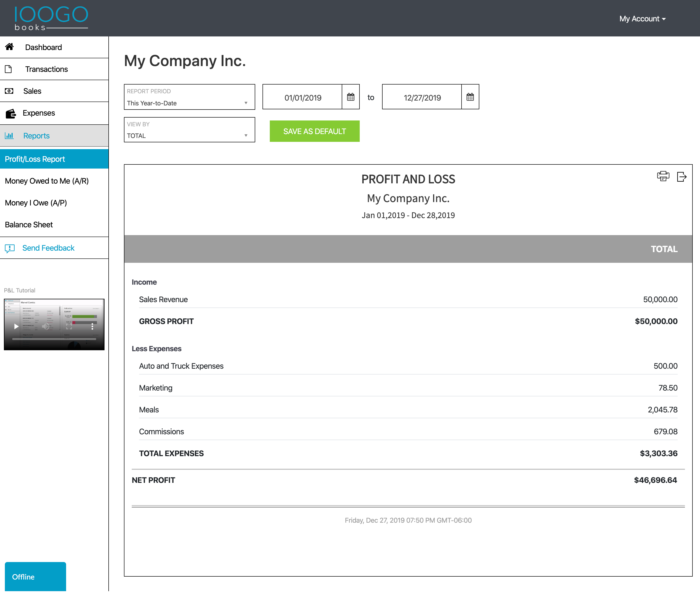Click the 50,000.00 Sales Revenue amount
Image resolution: width=700 pixels, height=597 pixels.
click(x=660, y=299)
